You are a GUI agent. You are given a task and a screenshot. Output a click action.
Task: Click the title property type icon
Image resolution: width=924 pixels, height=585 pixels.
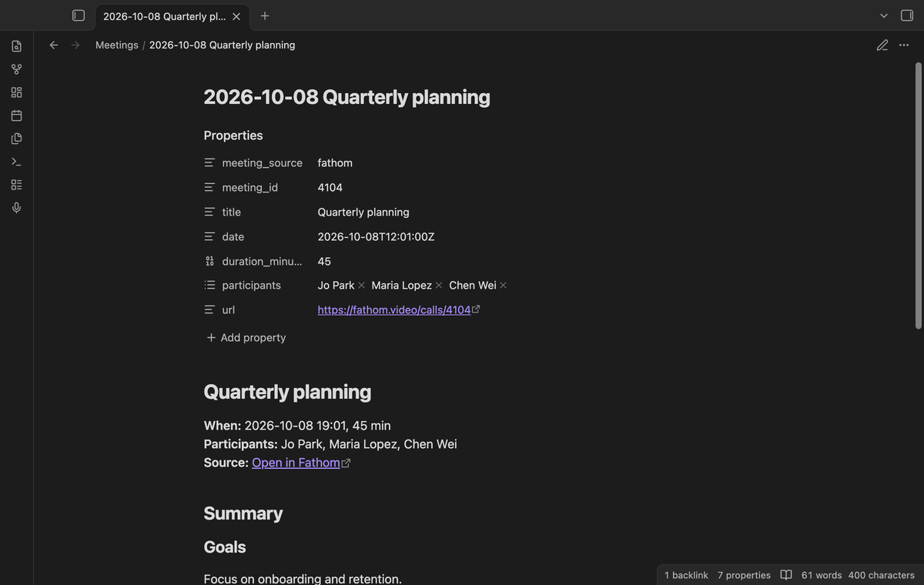(209, 212)
